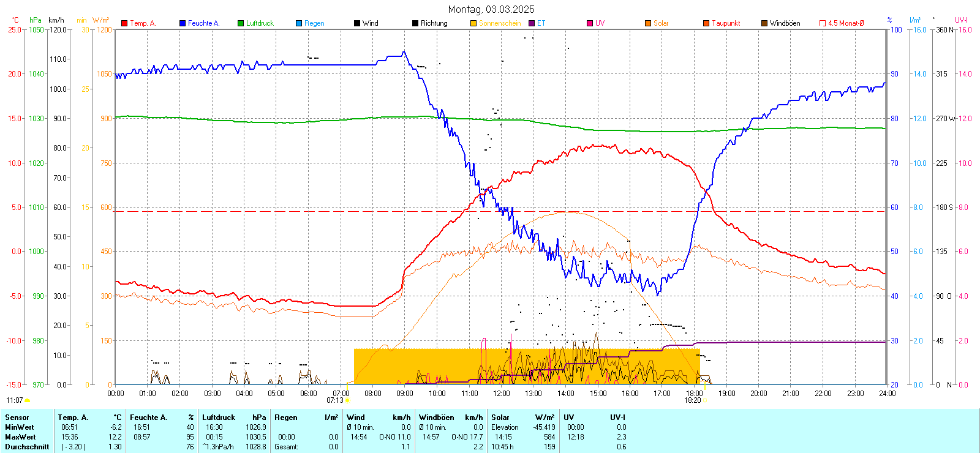Image resolution: width=980 pixels, height=453 pixels.
Task: Toggle the 4.5 Monat-Ø legend box
Action: tap(823, 23)
